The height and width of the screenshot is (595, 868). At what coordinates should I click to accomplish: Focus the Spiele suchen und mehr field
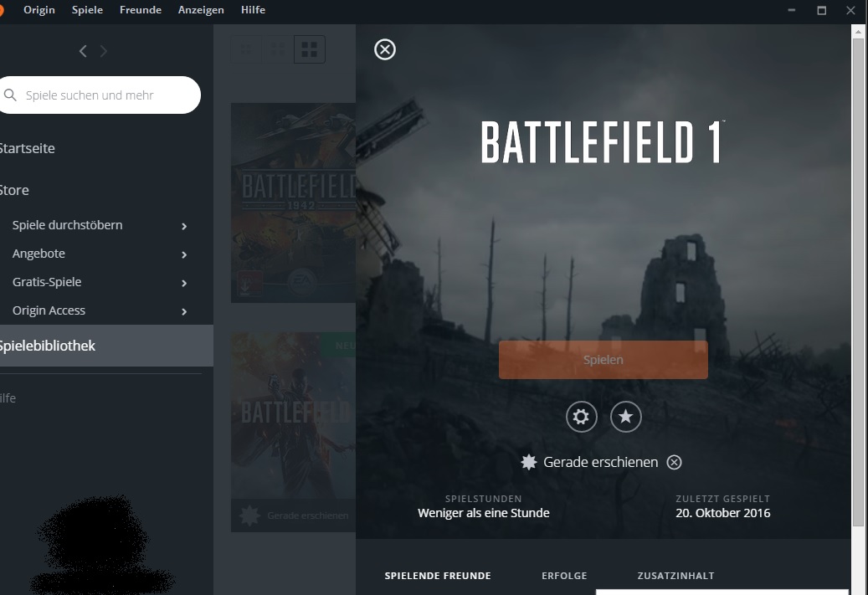point(100,95)
